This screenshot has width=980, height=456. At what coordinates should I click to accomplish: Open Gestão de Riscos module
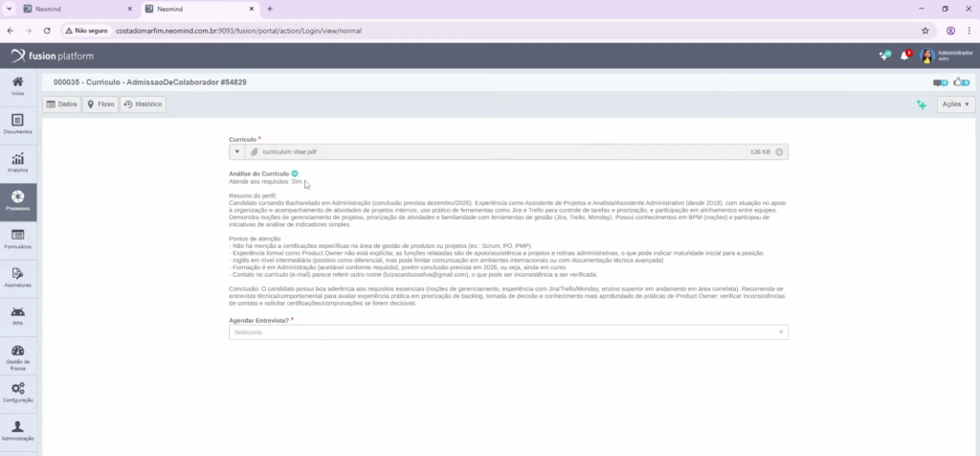[17, 353]
